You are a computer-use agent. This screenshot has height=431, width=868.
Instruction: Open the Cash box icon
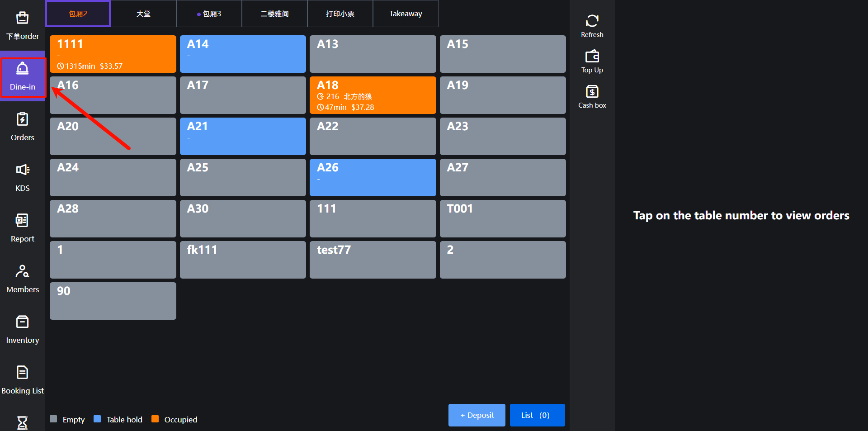(x=592, y=92)
